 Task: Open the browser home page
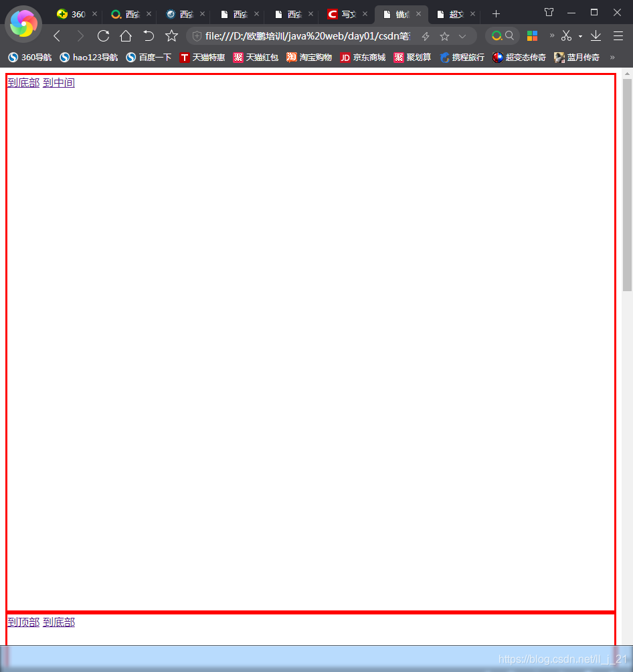126,36
